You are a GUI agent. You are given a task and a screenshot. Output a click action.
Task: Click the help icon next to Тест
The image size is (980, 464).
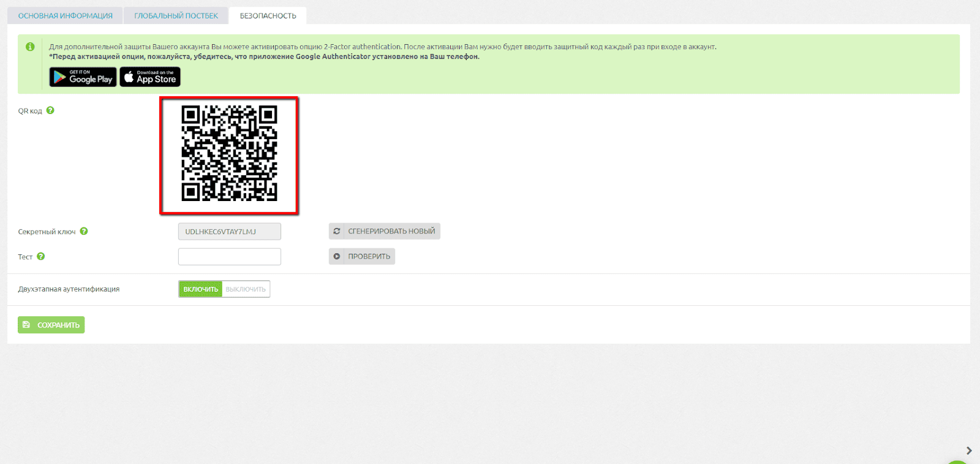(41, 256)
